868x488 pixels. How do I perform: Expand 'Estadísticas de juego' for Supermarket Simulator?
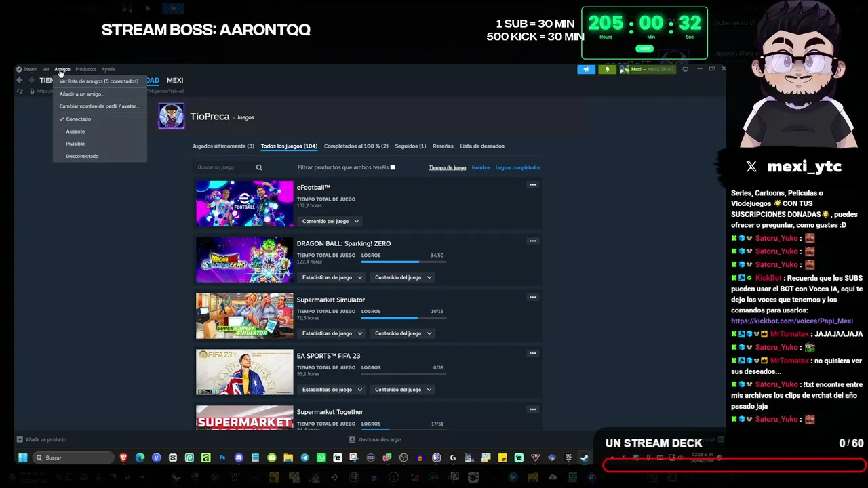click(332, 333)
